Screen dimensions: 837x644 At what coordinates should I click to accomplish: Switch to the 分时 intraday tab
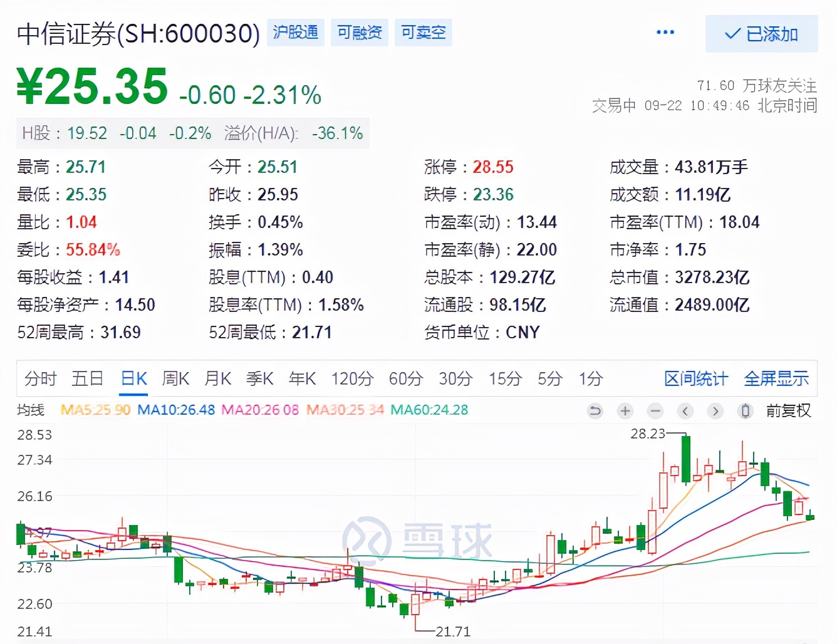(x=39, y=378)
